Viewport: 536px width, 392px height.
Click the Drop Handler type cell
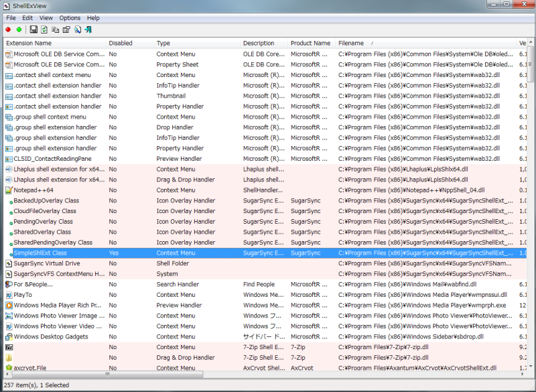coord(175,127)
